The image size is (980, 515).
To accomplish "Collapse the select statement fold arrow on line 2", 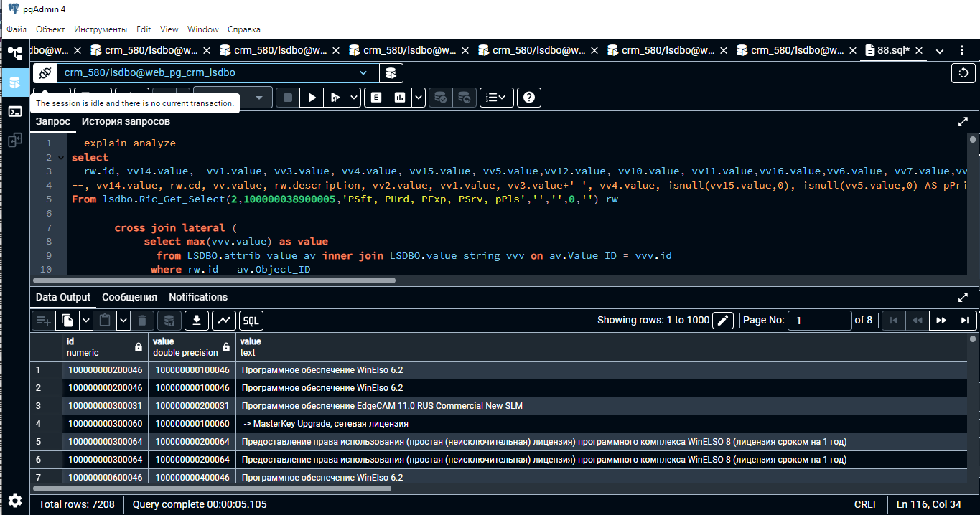I will (61, 158).
